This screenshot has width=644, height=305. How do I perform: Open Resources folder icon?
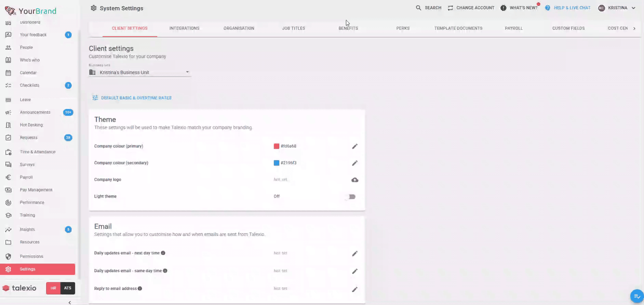[9, 242]
